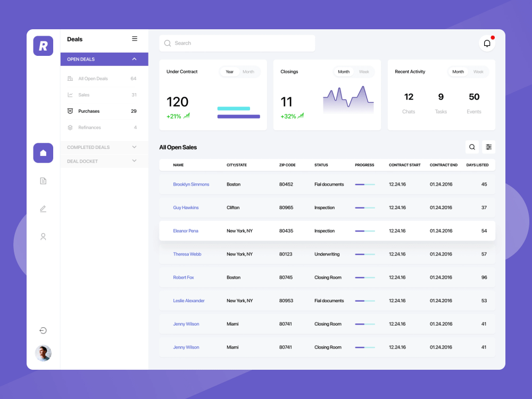Click the Purchases list icon

point(70,111)
